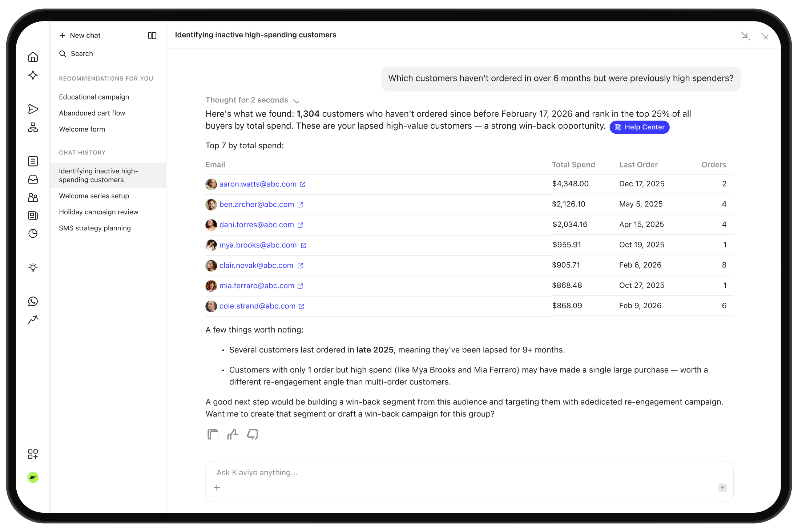The height and width of the screenshot is (532, 798).
Task: Open the content document list icon
Action: pos(33,161)
